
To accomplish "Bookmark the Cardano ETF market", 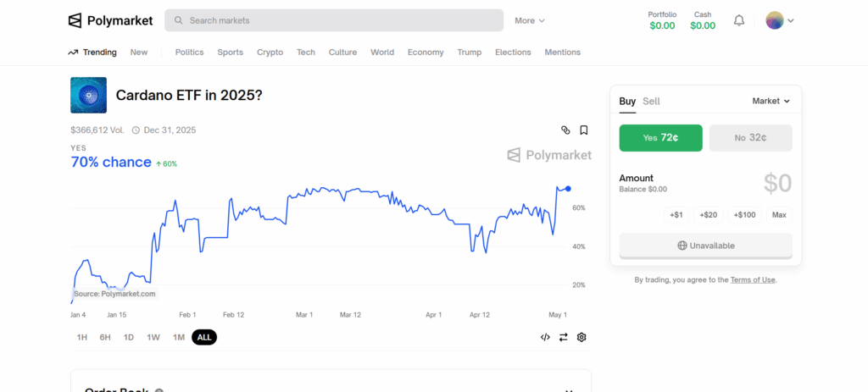I will coord(583,130).
